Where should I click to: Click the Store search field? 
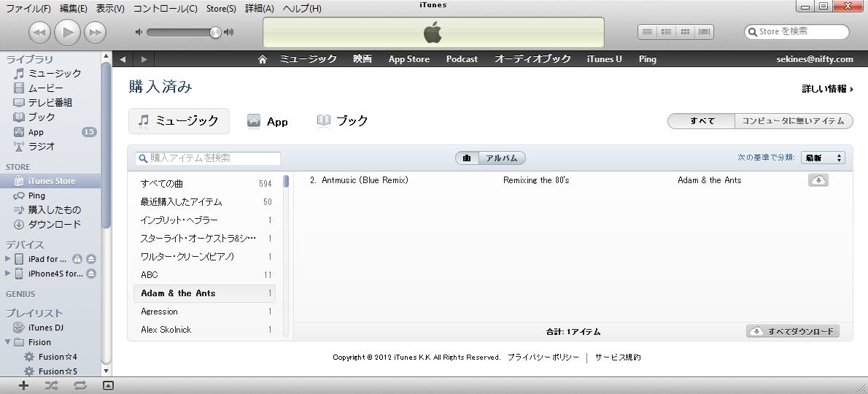(797, 31)
